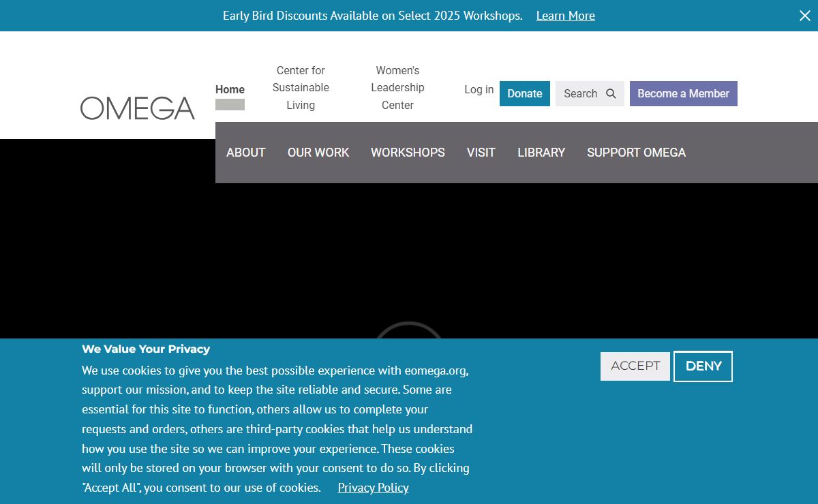This screenshot has width=818, height=504.
Task: Go to Women's Leadership Center
Action: tap(397, 88)
